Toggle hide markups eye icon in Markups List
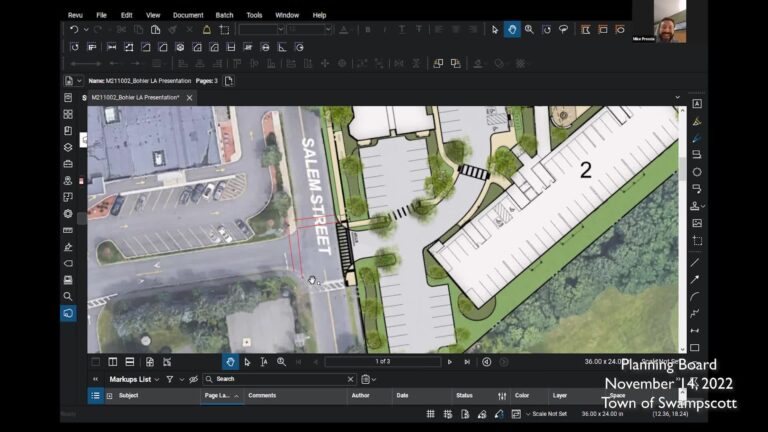Screen dimensions: 768x432 193,380
